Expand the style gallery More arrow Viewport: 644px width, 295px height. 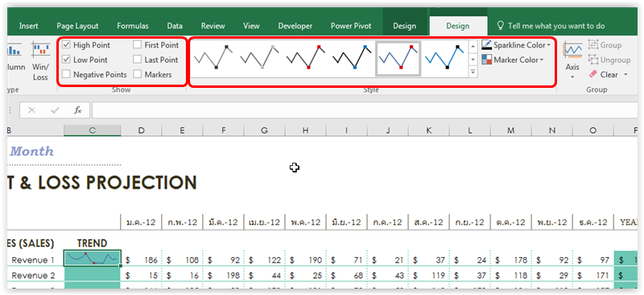tap(473, 72)
